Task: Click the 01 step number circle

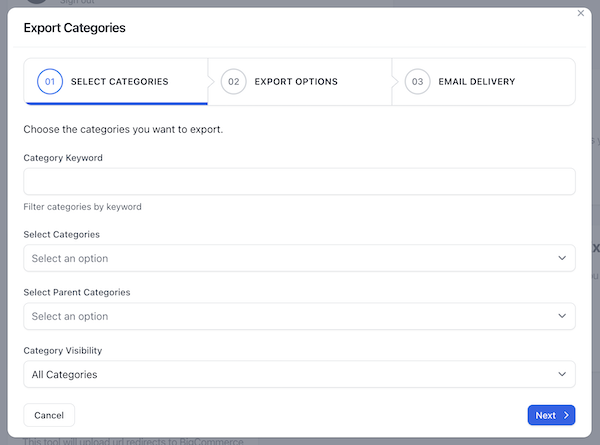Action: click(x=50, y=82)
